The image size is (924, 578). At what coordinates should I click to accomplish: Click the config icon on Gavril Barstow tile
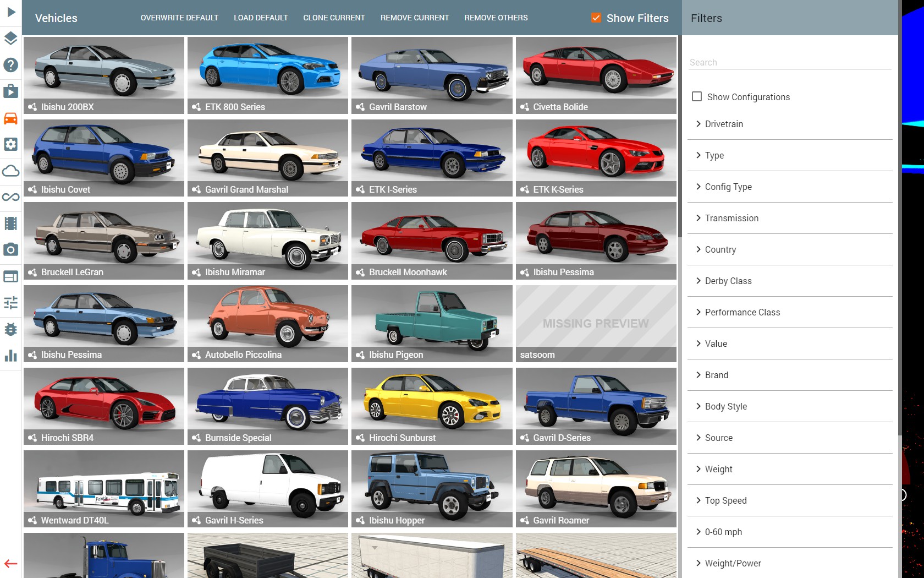[x=360, y=107]
